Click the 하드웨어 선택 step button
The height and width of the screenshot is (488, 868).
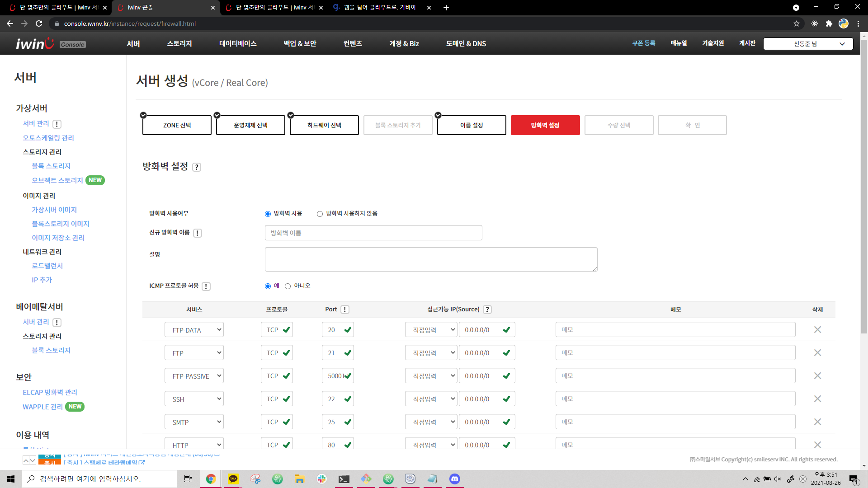(324, 125)
